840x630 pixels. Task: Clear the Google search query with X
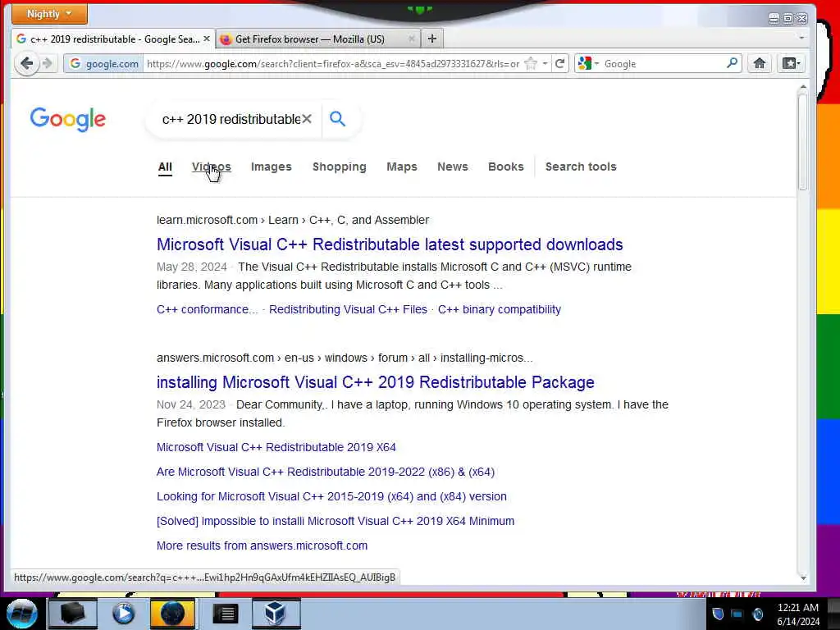pos(307,119)
